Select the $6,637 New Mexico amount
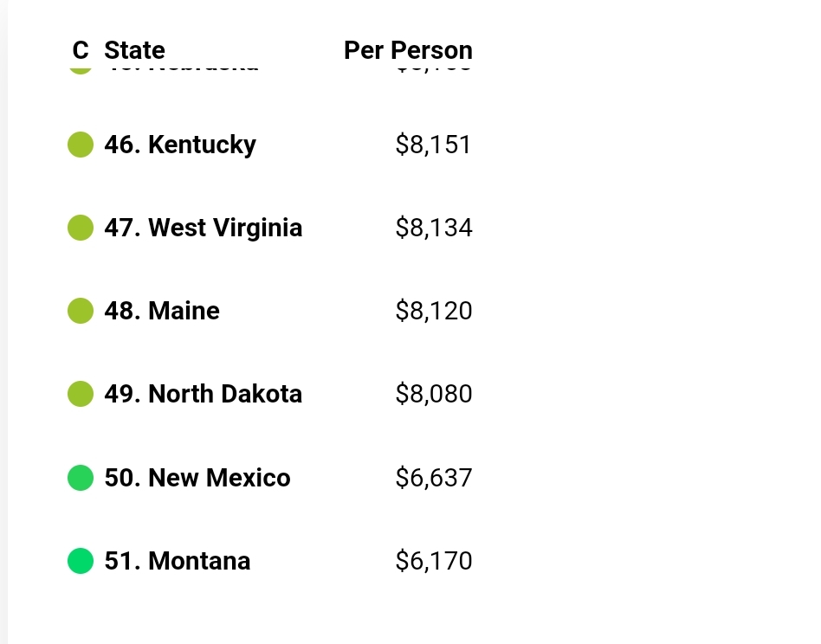Viewport: 821px width, 644px height. pyautogui.click(x=433, y=478)
